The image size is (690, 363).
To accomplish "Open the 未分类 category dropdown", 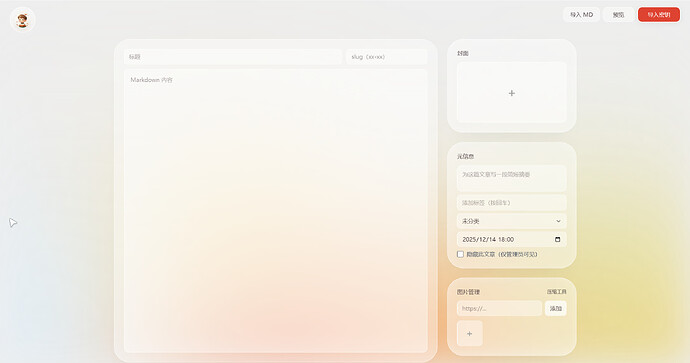I will 512,221.
